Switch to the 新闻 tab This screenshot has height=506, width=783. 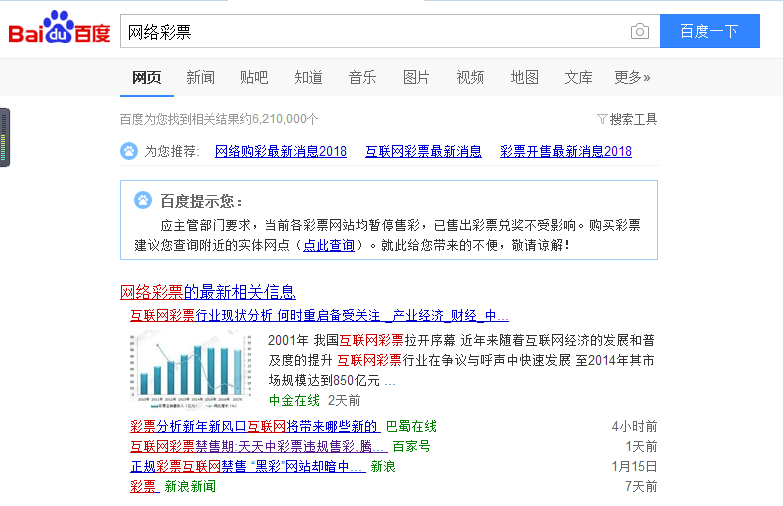[x=201, y=77]
